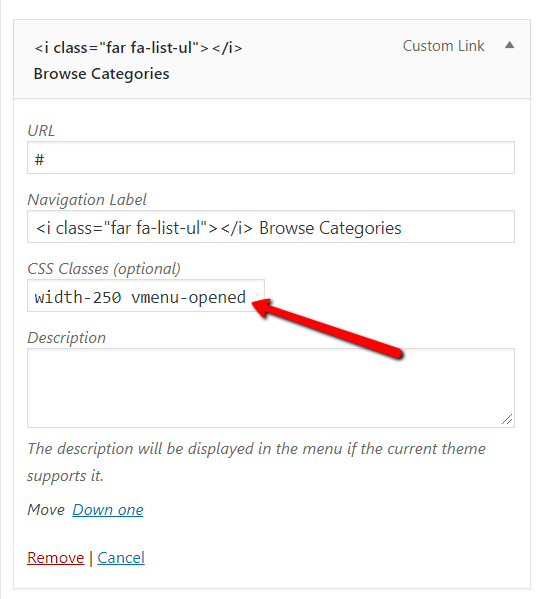555x599 pixels.
Task: Cancel menu item changes
Action: 121,558
